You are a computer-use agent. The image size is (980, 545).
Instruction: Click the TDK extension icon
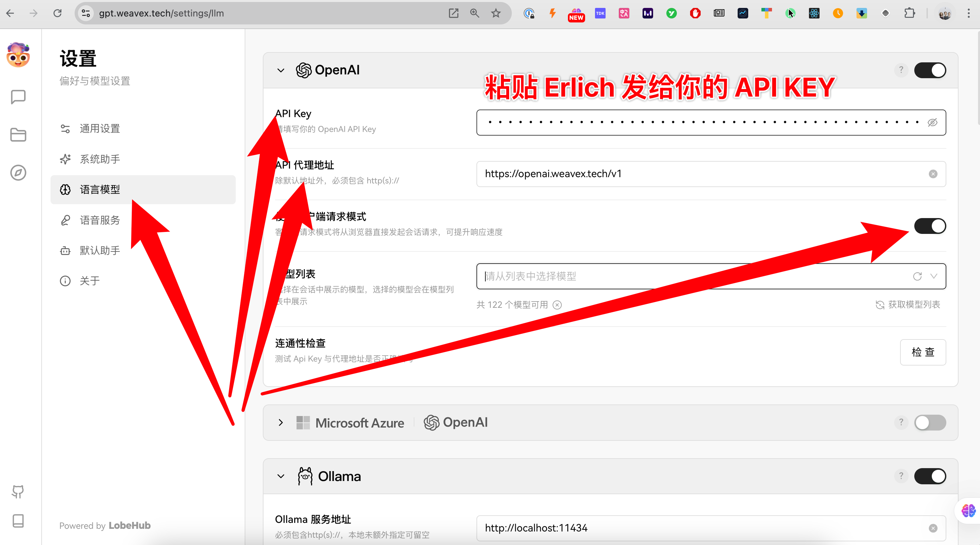600,13
